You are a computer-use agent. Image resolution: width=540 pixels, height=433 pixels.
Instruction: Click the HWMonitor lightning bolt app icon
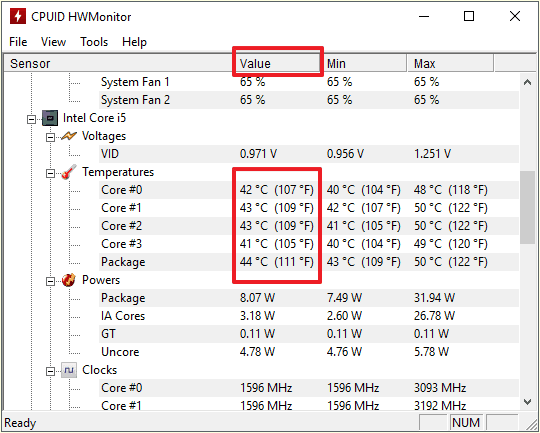[x=18, y=16]
